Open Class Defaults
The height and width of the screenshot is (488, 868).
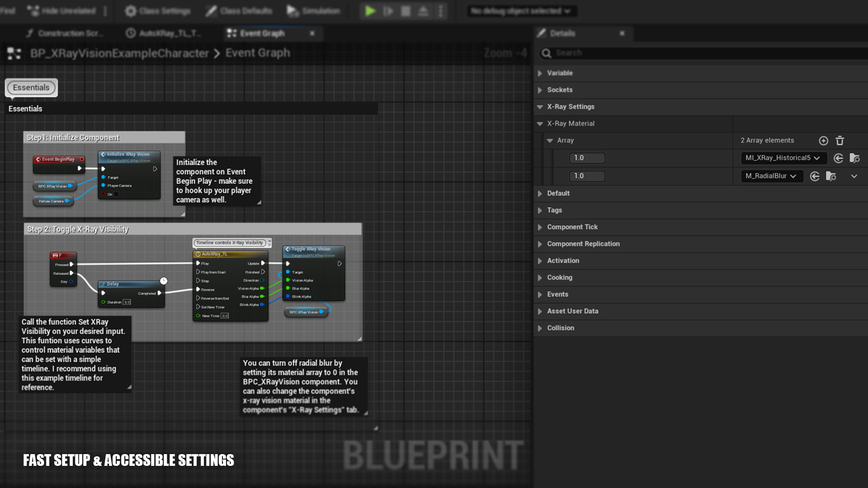[x=239, y=11]
